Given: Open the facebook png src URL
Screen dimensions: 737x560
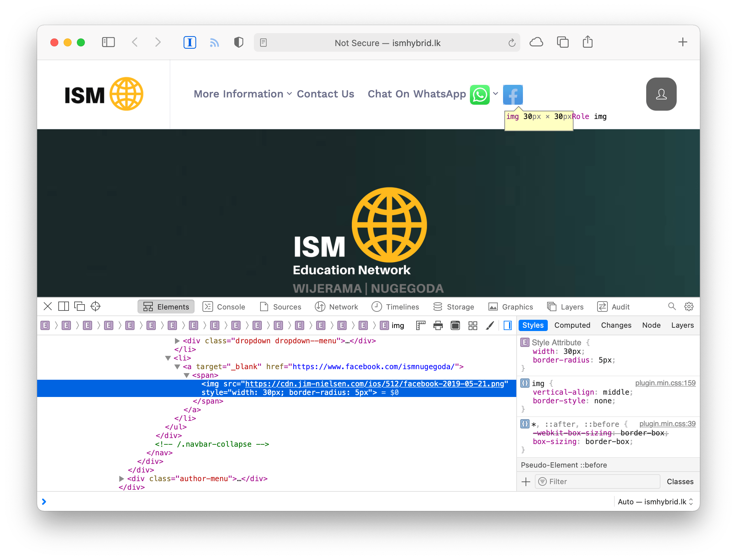Looking at the screenshot, I should (374, 384).
